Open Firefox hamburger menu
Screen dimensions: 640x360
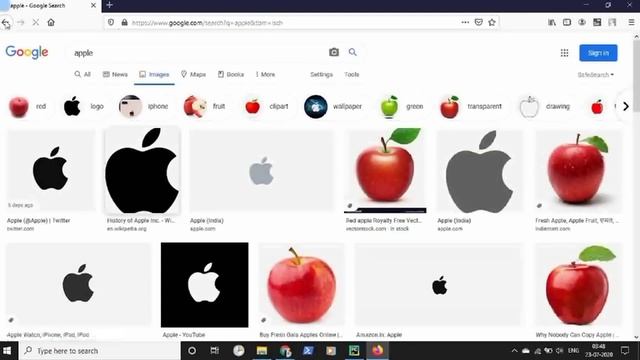631,22
